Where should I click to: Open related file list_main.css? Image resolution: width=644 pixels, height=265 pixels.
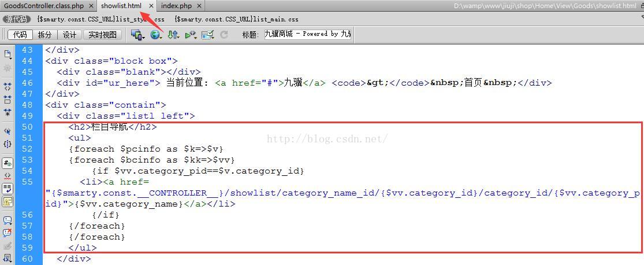pos(237,19)
